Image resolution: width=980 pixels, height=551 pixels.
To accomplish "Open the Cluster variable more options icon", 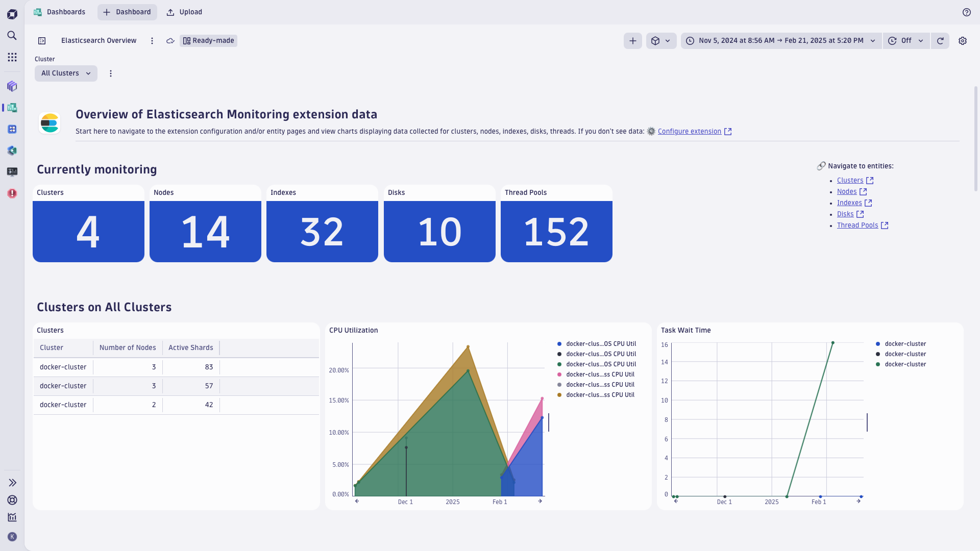I will coord(111,73).
